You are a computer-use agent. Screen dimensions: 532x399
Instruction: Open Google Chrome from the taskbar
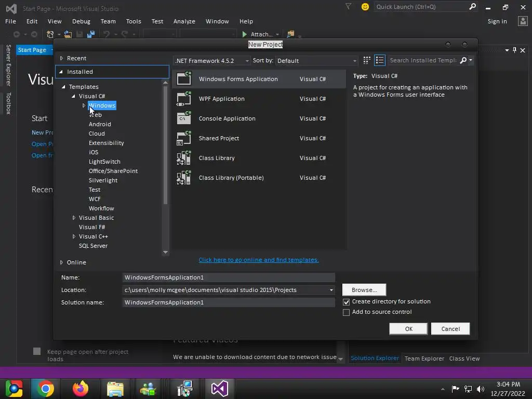coord(45,389)
